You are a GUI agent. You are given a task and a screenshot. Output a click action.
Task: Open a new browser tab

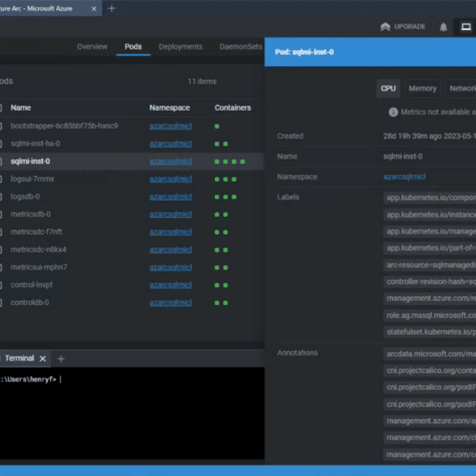111,8
